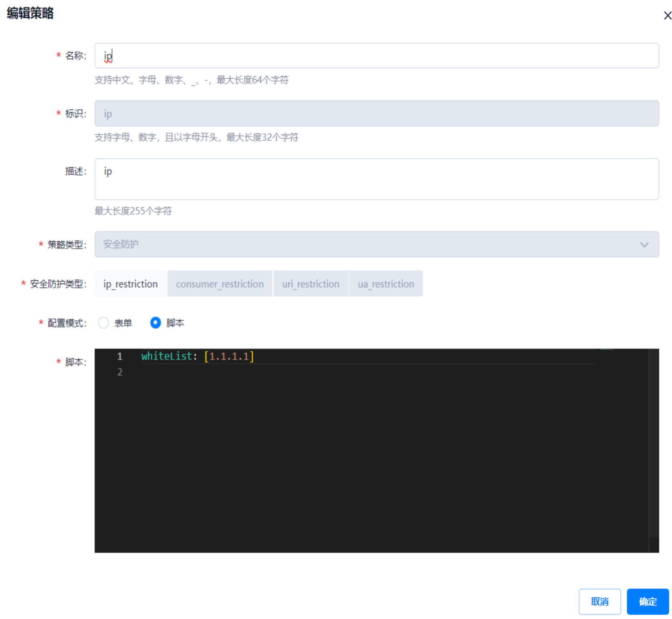Click the 描述 text area
672x619 pixels.
[376, 179]
